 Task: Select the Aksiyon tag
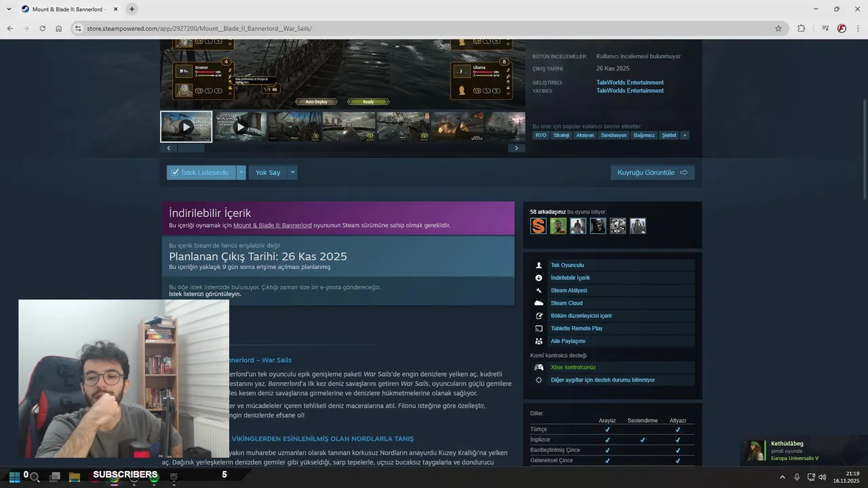585,135
